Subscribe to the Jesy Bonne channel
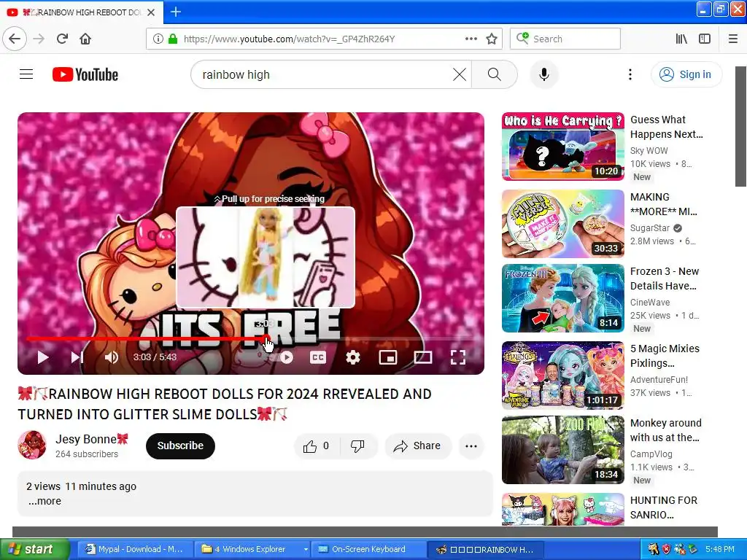Screen dimensions: 747x560 (x=180, y=446)
